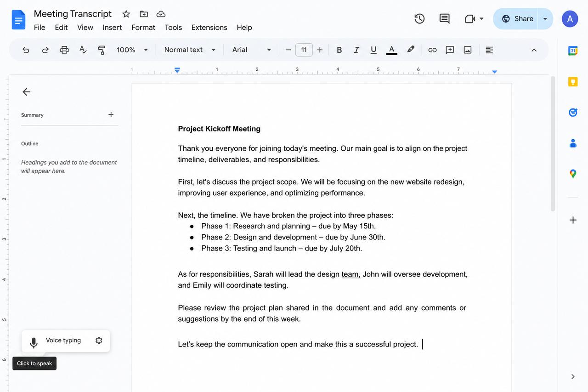Redo the last action
Screen dimensions: 588x392
[x=45, y=50]
